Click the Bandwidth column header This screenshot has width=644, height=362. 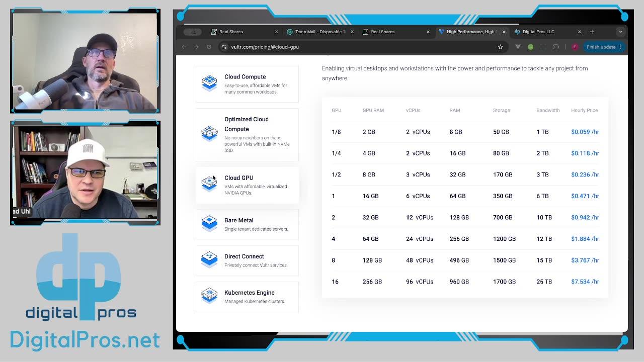[548, 110]
